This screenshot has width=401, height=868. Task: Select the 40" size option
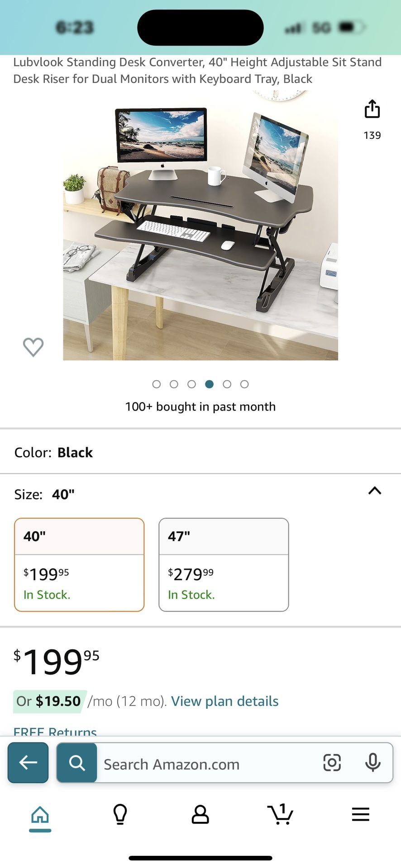tap(79, 565)
